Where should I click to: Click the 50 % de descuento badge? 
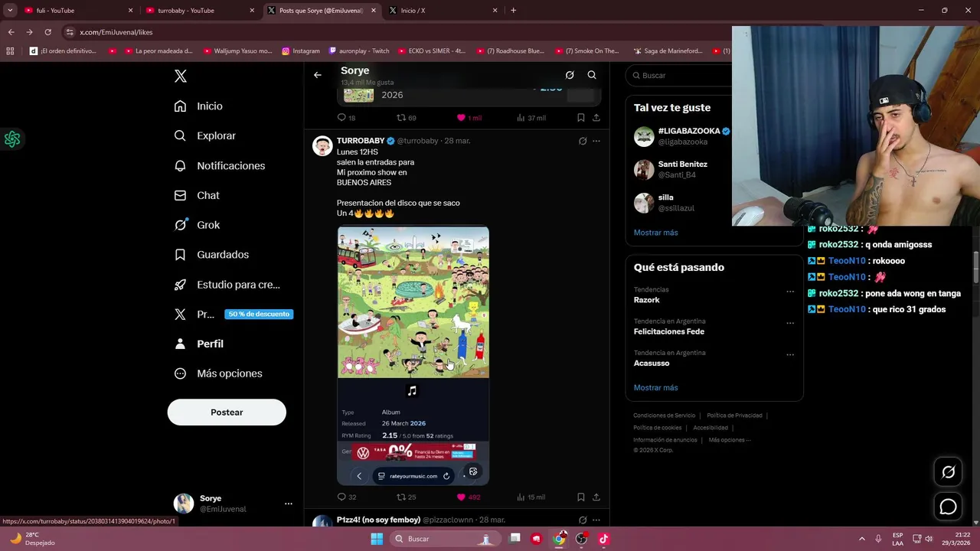[259, 314]
